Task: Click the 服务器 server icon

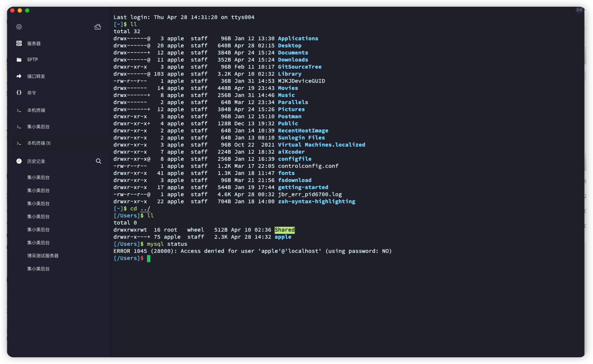Action: pos(19,43)
